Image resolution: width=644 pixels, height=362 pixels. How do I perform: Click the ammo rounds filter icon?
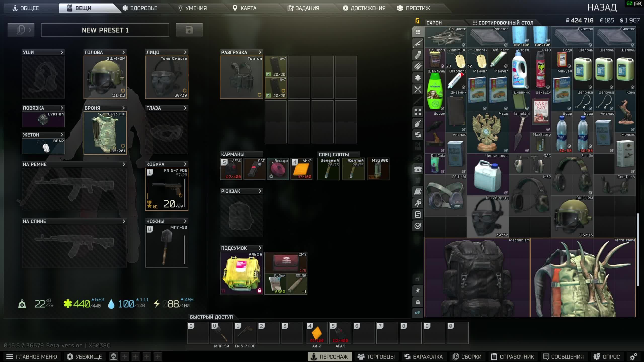[x=418, y=66]
